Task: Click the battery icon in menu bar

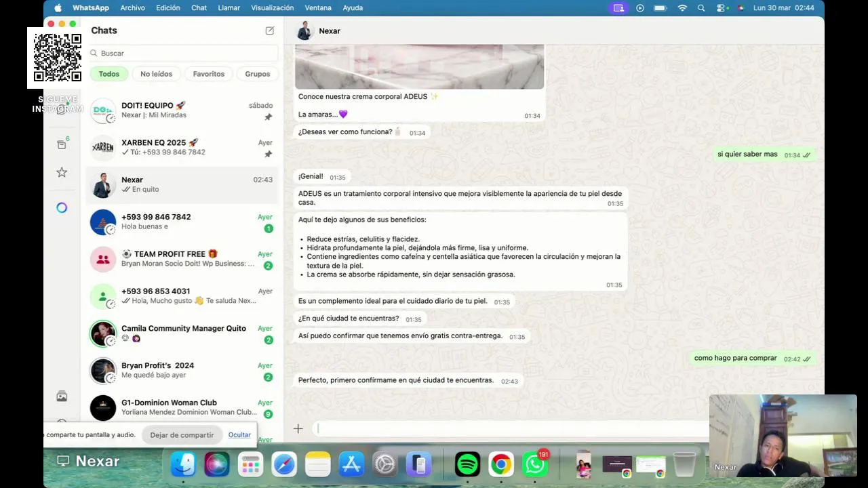Action: [x=660, y=8]
